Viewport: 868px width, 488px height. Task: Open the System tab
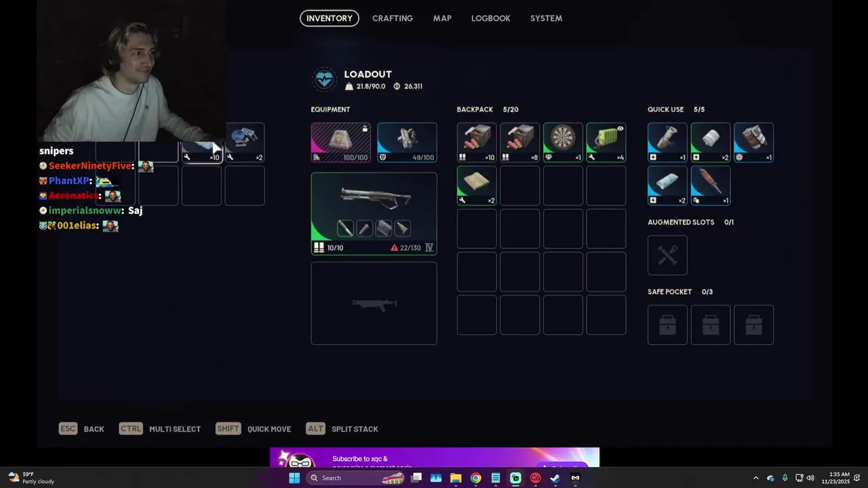coord(546,18)
